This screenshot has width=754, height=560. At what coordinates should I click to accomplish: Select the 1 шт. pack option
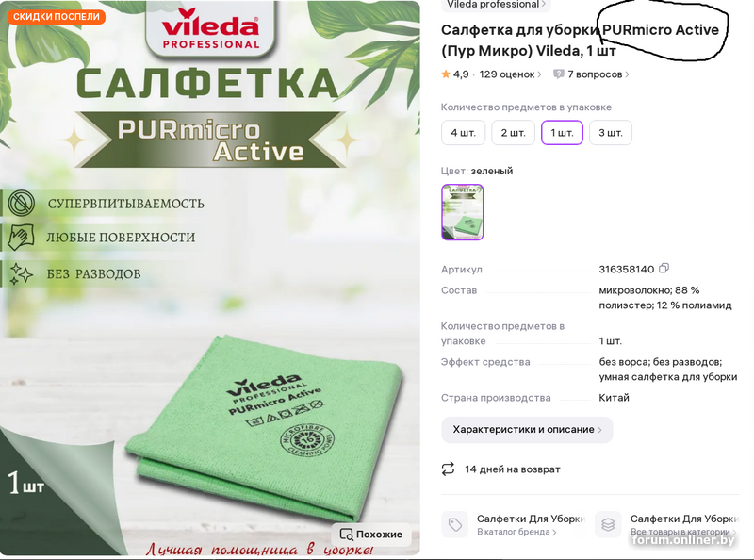[562, 133]
